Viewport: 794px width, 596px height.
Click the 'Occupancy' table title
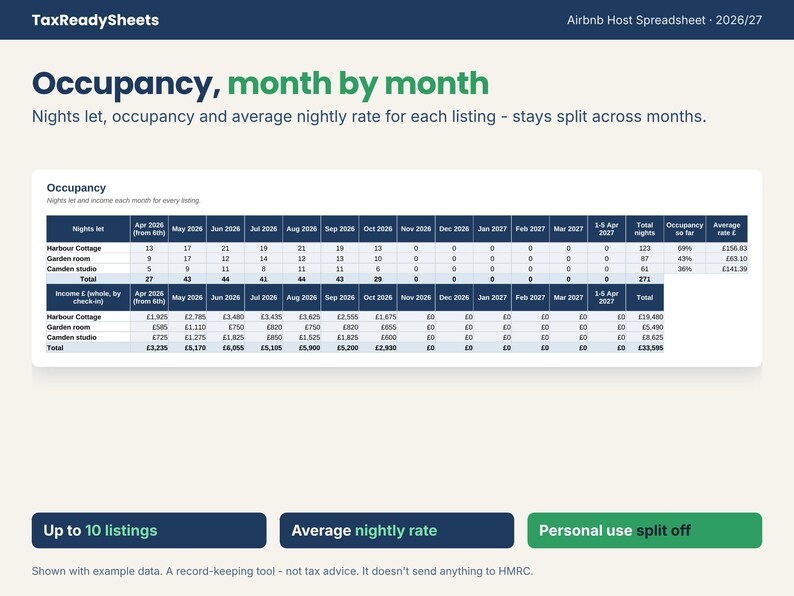76,188
